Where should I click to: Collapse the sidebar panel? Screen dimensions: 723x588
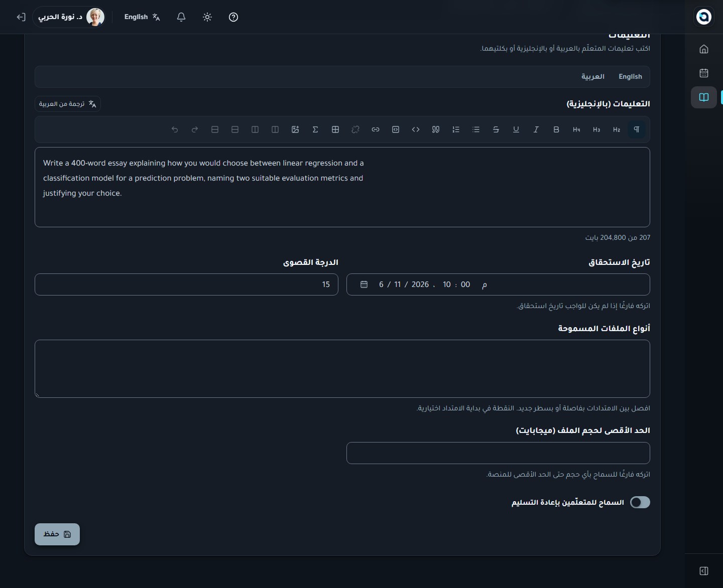[704, 571]
